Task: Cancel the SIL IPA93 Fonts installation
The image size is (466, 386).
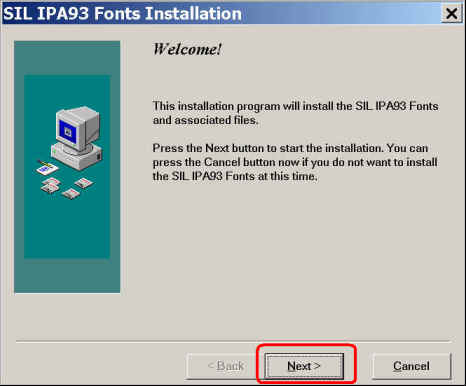Action: (x=411, y=366)
